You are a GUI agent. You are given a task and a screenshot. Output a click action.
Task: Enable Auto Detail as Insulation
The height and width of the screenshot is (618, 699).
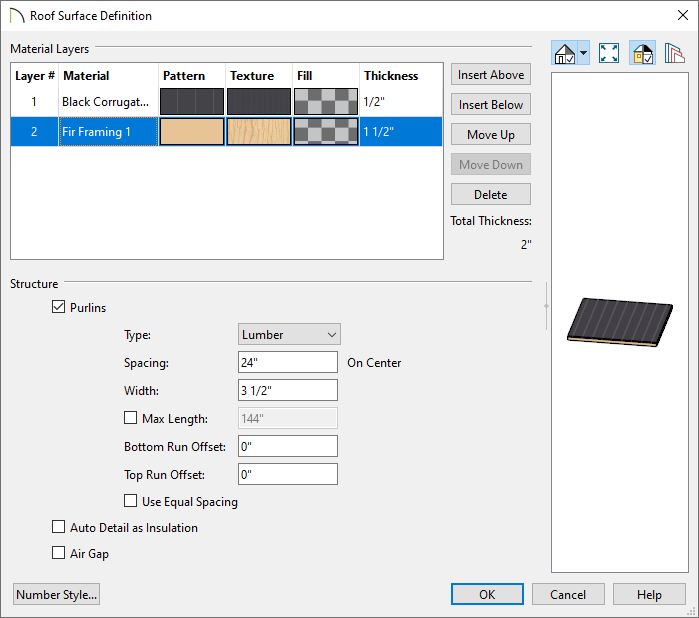58,528
